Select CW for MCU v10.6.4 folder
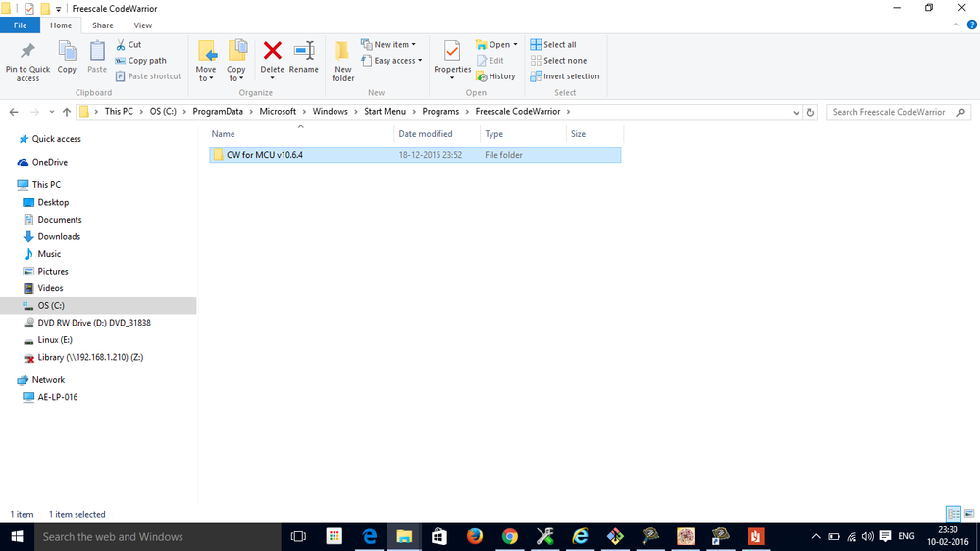Image resolution: width=980 pixels, height=551 pixels. 415,154
